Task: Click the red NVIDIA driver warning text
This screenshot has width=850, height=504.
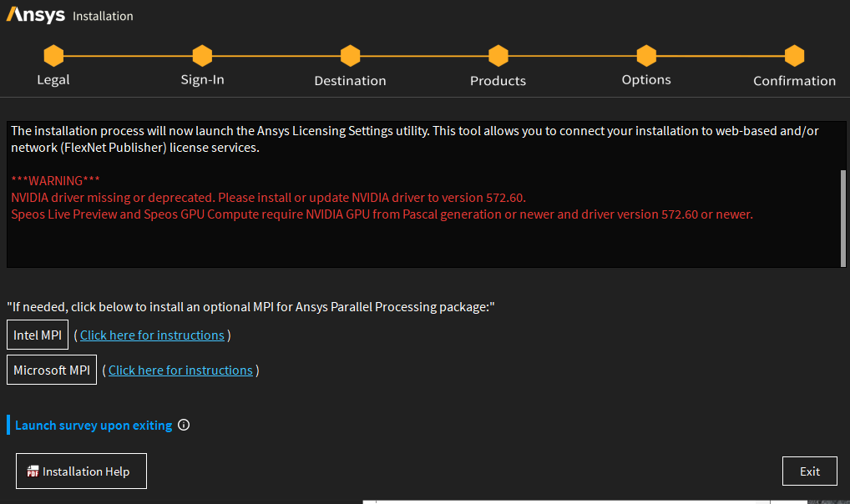Action: click(x=267, y=198)
